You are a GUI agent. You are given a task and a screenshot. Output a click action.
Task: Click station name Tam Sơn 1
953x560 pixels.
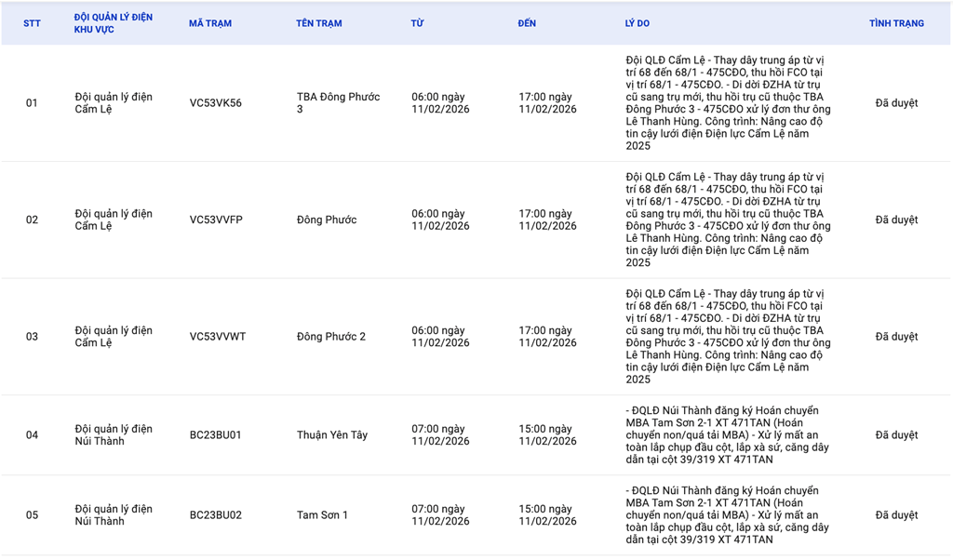coord(322,515)
